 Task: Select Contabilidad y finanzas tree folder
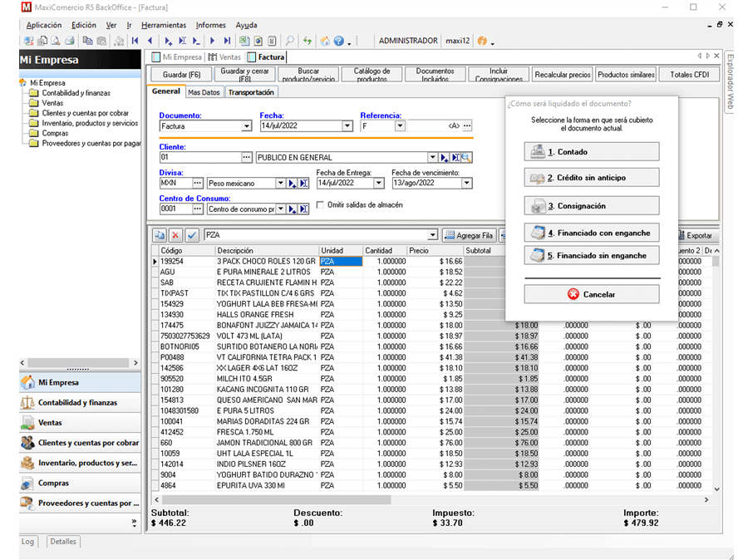click(x=76, y=93)
